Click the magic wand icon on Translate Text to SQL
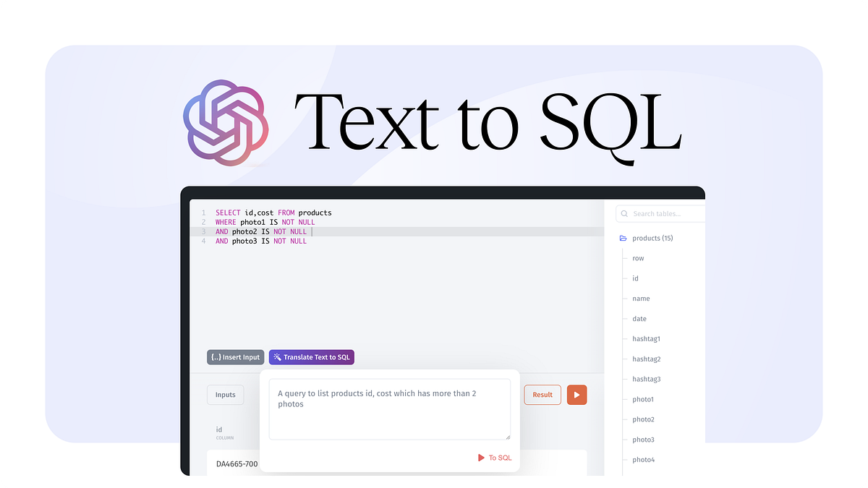 click(x=276, y=356)
